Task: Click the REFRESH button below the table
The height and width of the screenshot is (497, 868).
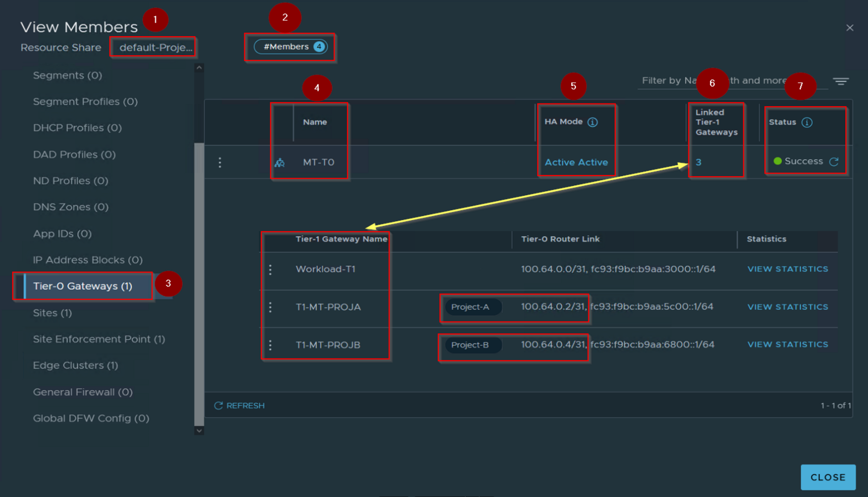Action: (x=239, y=406)
